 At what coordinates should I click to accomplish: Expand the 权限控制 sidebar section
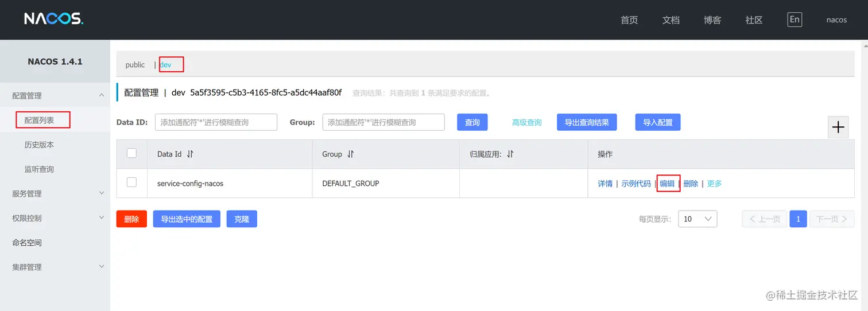point(55,218)
